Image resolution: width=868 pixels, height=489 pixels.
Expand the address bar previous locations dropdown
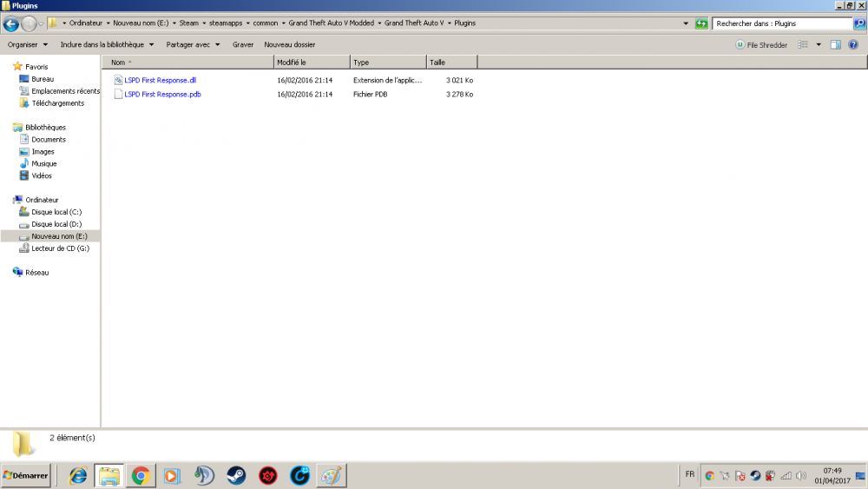point(686,23)
